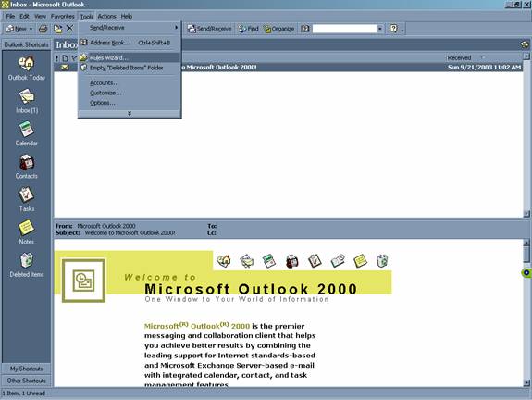The width and height of the screenshot is (532, 400).
Task: Click Outlook Today icon in welcome banner
Action: pyautogui.click(x=224, y=261)
